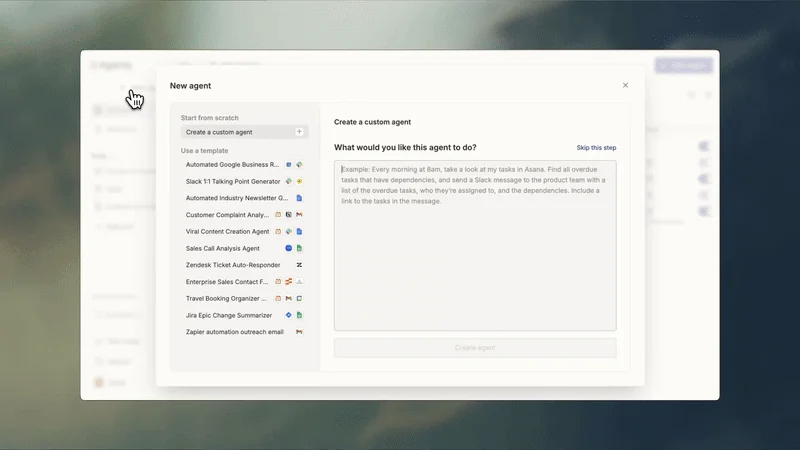Click plus icon beside Create a custom agent
800x450 pixels.
(x=299, y=132)
